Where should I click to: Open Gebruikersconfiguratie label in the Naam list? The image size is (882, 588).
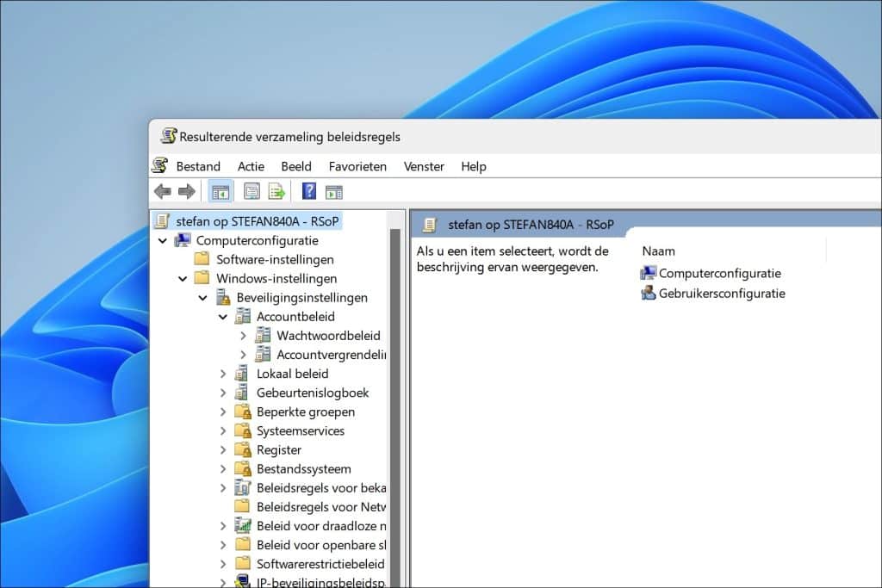point(722,293)
